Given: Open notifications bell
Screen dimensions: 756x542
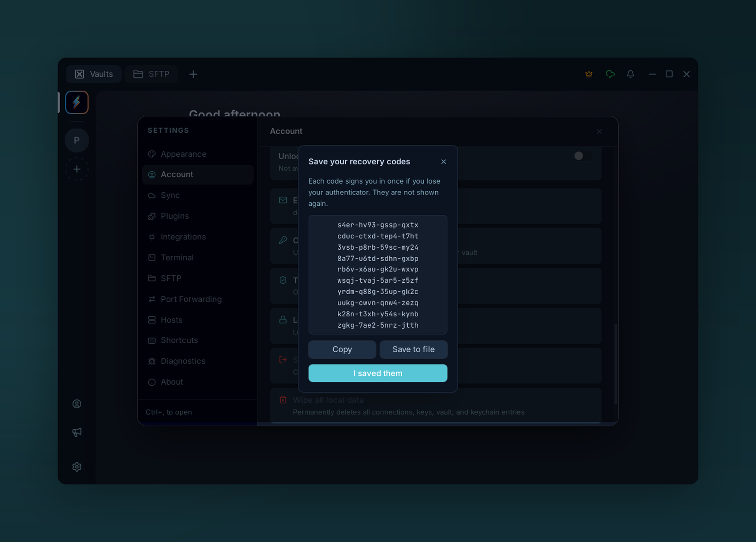Looking at the screenshot, I should pyautogui.click(x=630, y=74).
